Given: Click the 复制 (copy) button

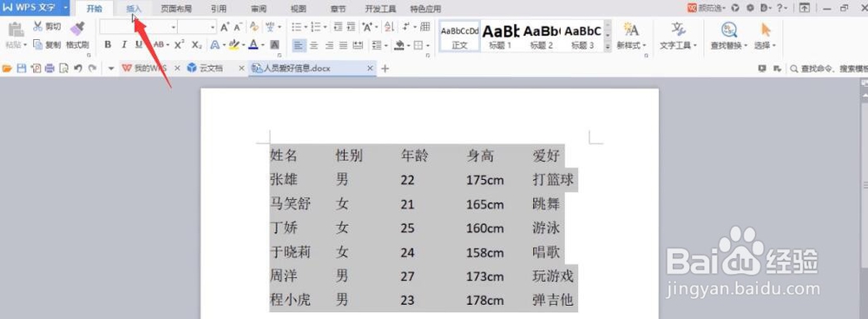Looking at the screenshot, I should click(47, 45).
